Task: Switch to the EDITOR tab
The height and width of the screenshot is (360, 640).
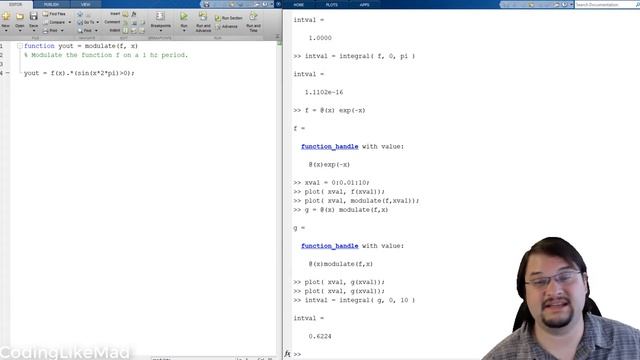Action: point(16,4)
